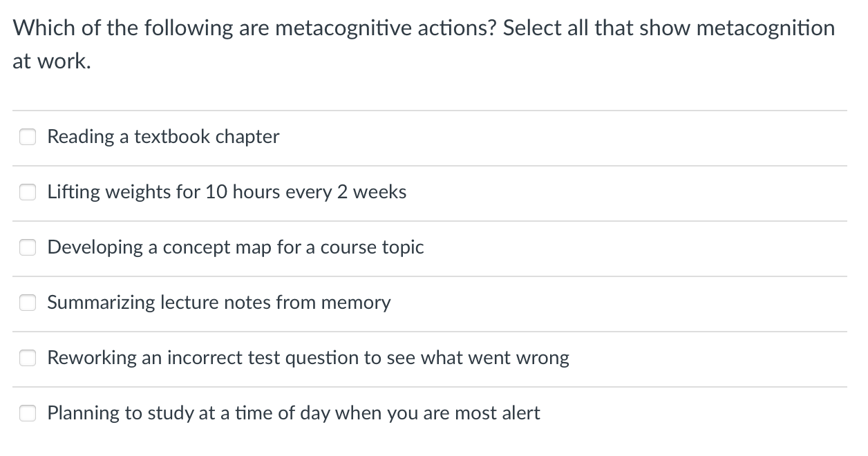The width and height of the screenshot is (868, 456).
Task: Toggle the checkbox next to 'Reworking an incorrect test question'
Action: point(27,358)
